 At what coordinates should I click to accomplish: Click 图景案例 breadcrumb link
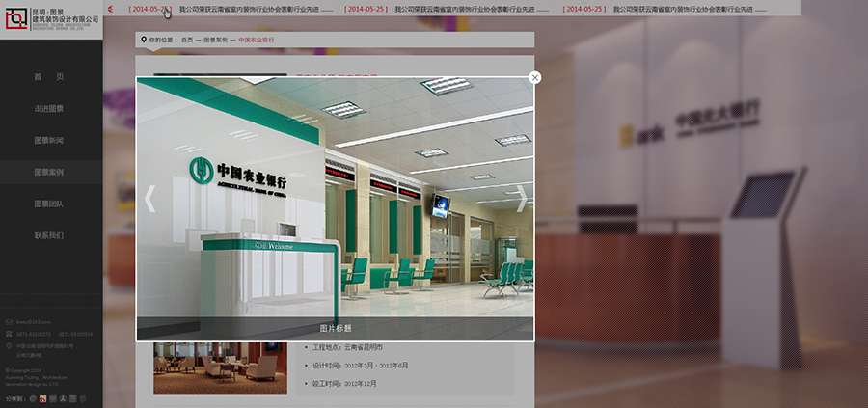(215, 40)
